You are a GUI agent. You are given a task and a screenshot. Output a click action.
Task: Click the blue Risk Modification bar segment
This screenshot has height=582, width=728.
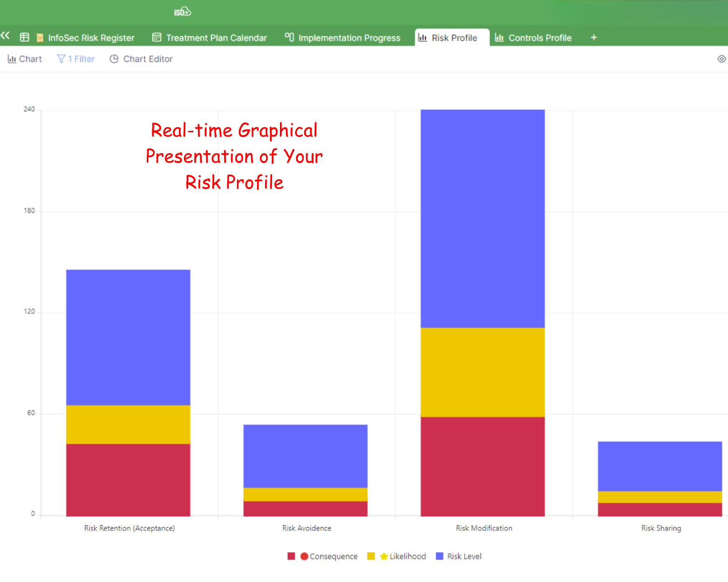coord(483,219)
